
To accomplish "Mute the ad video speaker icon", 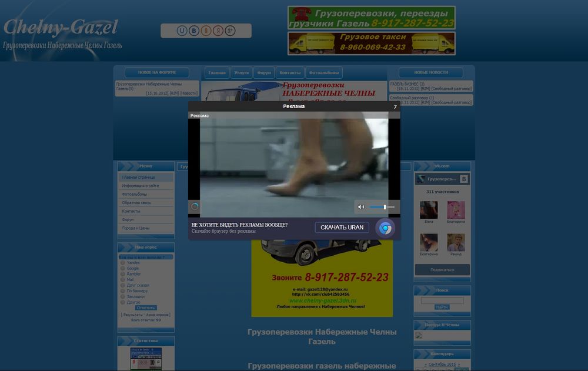I will point(361,207).
